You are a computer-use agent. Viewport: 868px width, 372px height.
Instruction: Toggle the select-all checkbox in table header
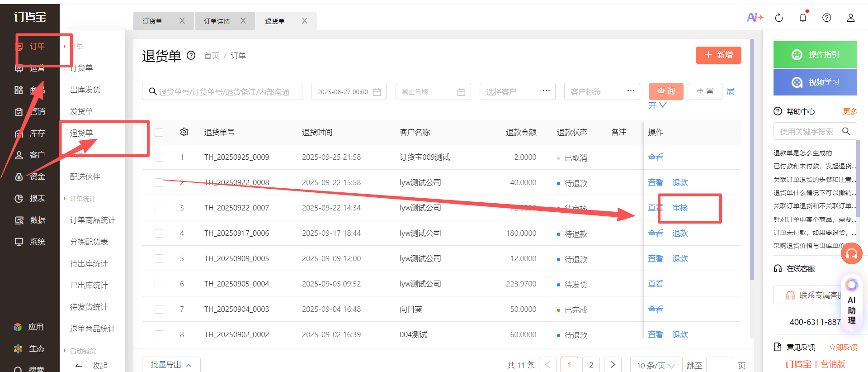tap(159, 132)
